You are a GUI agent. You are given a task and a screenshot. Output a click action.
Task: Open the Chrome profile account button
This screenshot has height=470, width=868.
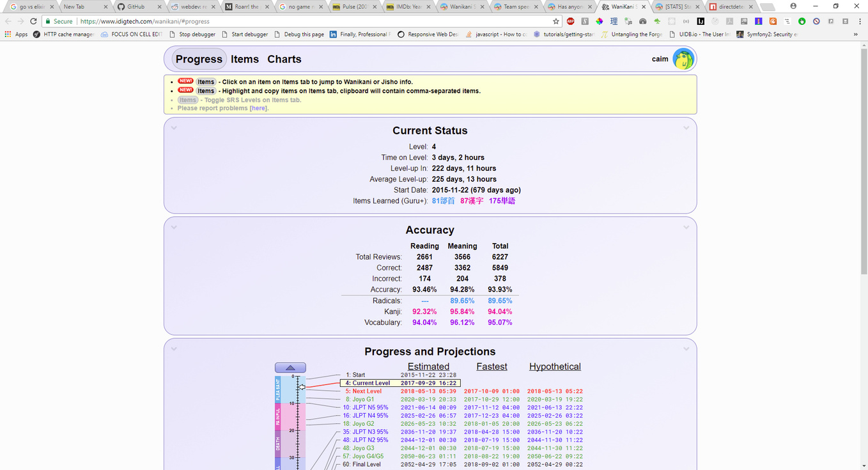pyautogui.click(x=793, y=6)
